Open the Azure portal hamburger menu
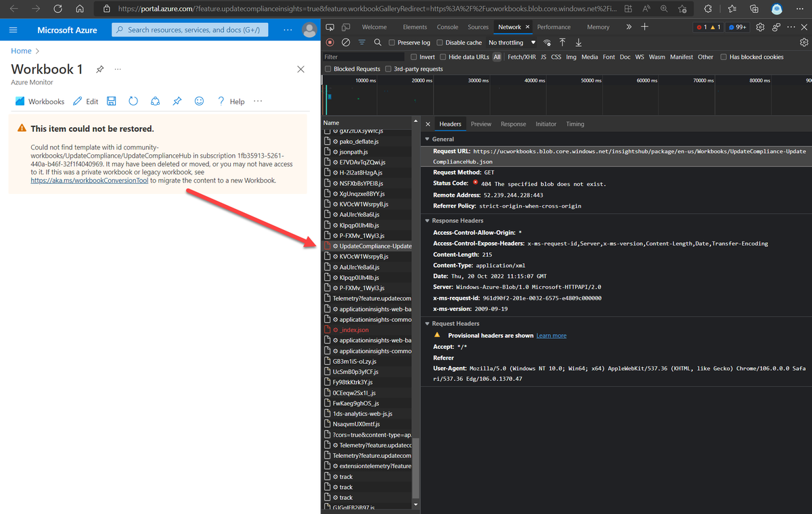This screenshot has height=514, width=812. pyautogui.click(x=13, y=30)
